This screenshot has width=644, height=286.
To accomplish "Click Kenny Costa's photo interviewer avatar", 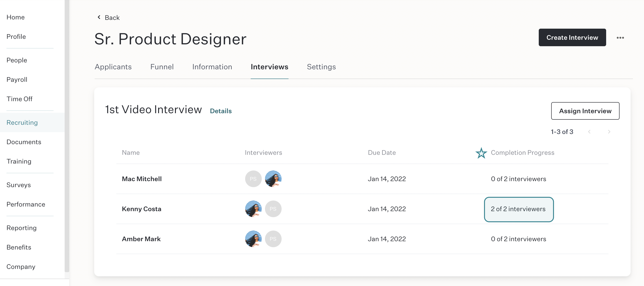I will coord(253,209).
